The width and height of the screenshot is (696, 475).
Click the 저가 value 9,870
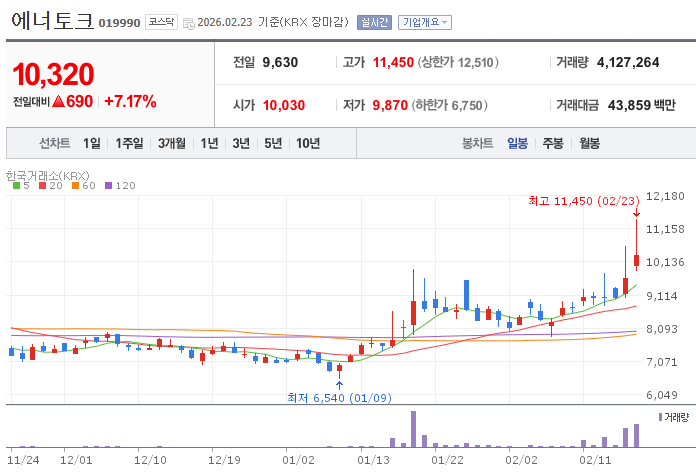390,106
